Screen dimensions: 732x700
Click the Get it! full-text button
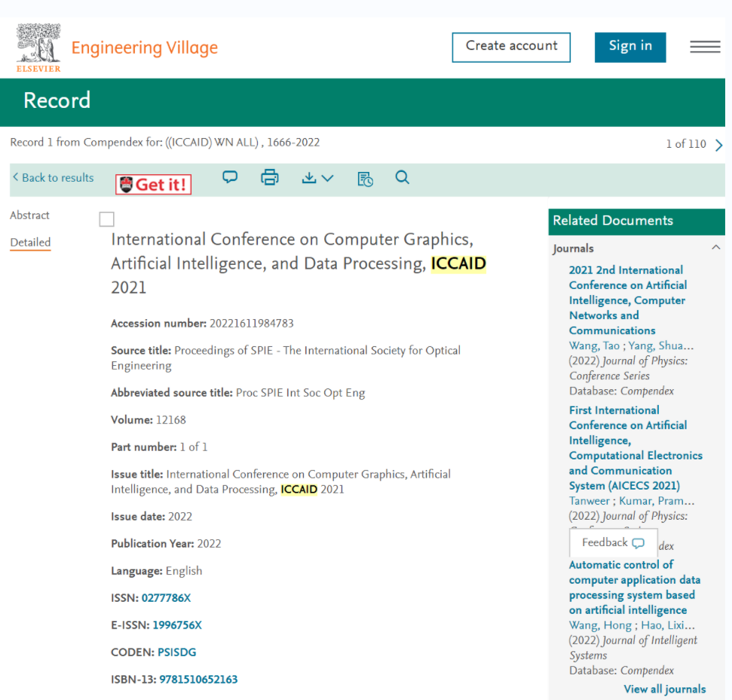click(153, 185)
